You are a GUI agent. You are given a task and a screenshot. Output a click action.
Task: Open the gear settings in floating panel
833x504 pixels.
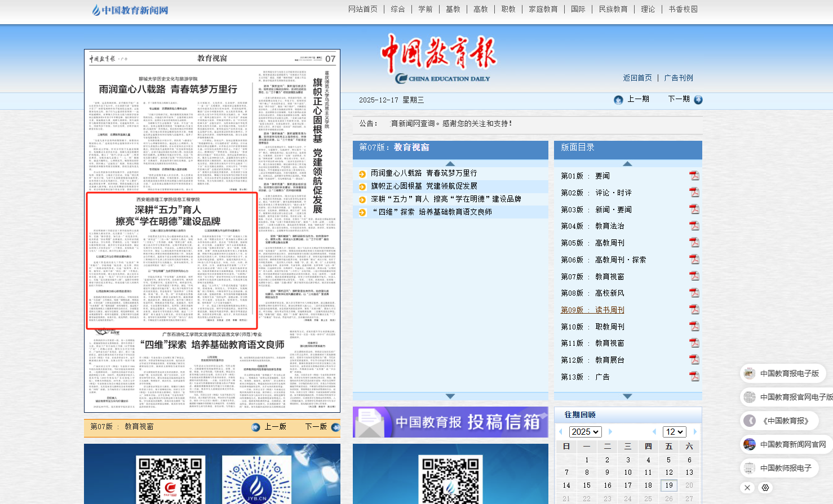coord(765,488)
